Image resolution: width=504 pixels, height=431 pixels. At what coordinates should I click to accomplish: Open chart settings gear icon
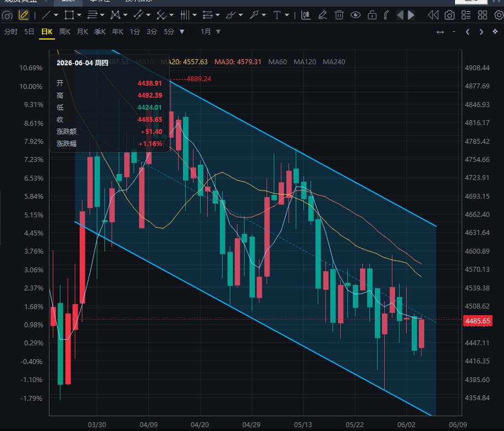[499, 15]
